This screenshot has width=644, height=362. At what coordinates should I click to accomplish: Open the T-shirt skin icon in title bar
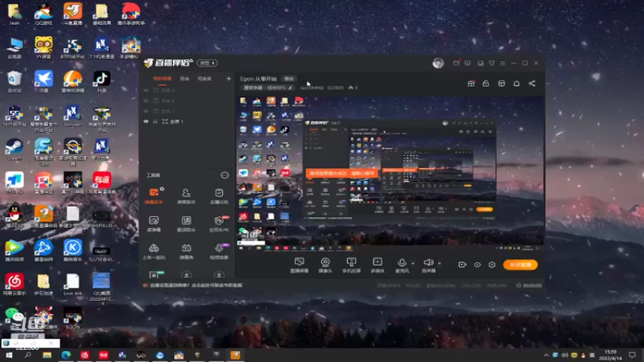[492, 64]
